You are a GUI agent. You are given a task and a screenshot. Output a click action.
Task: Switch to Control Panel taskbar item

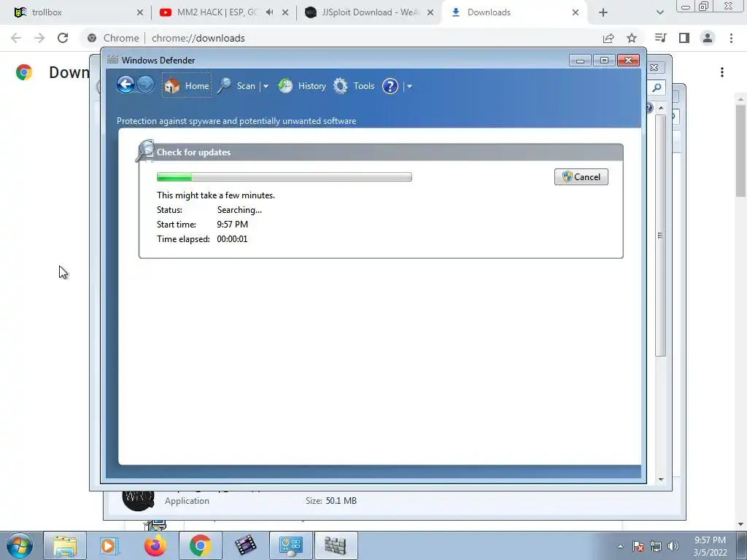[x=290, y=545]
